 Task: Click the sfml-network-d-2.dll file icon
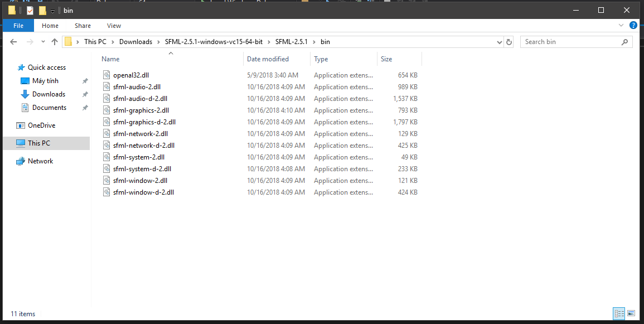pos(106,146)
